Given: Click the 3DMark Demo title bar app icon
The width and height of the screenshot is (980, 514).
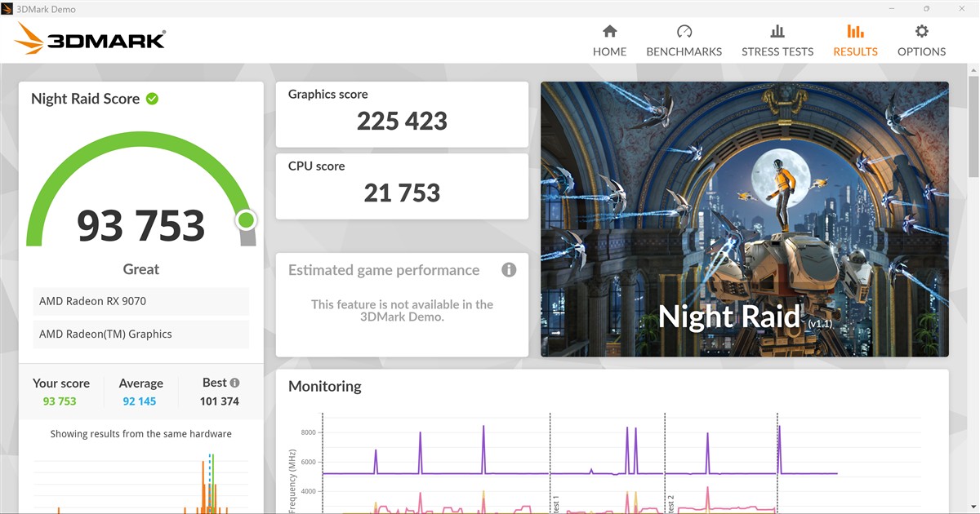Looking at the screenshot, I should tap(9, 9).
